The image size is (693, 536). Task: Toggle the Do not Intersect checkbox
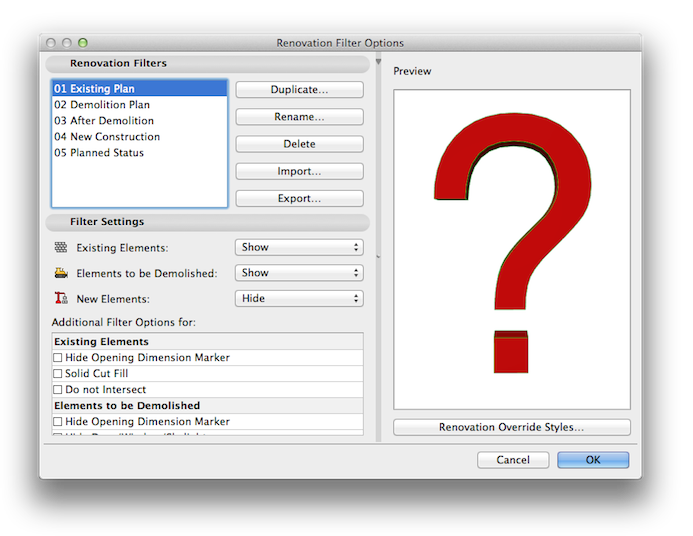click(57, 390)
